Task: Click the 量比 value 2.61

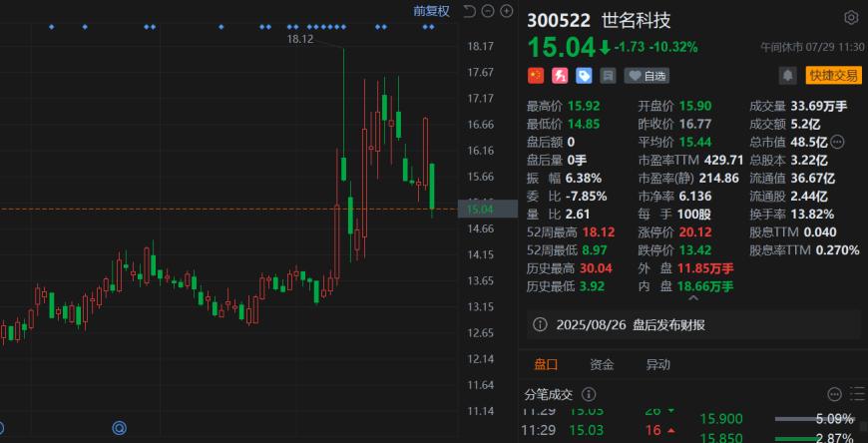Action: click(578, 215)
